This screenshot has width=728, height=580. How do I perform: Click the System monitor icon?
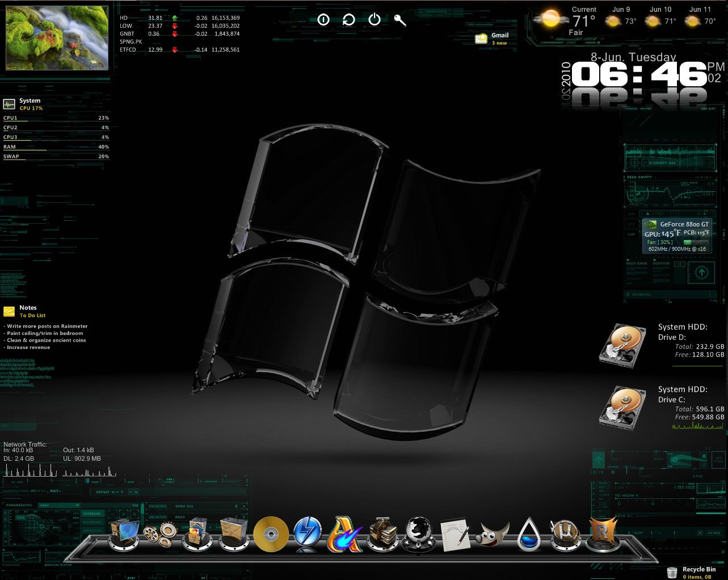tap(9, 104)
